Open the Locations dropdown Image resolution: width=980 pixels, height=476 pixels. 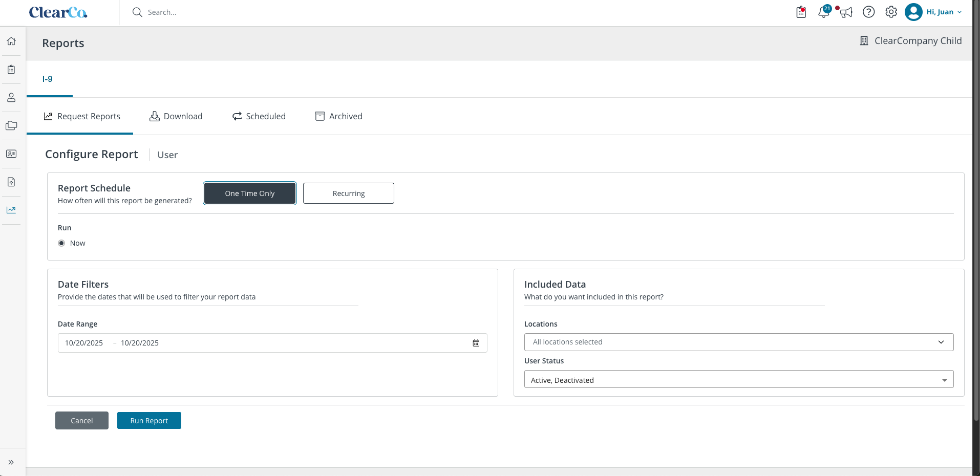coord(739,342)
